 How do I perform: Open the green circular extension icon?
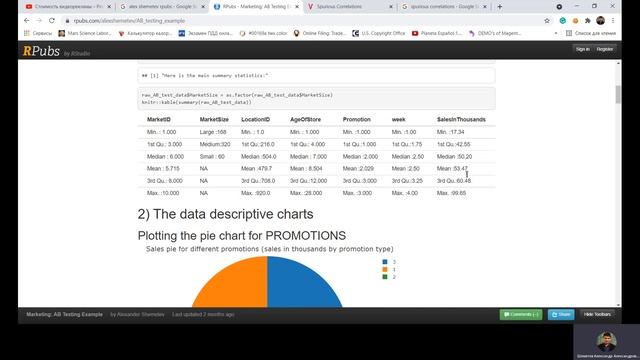[562, 20]
